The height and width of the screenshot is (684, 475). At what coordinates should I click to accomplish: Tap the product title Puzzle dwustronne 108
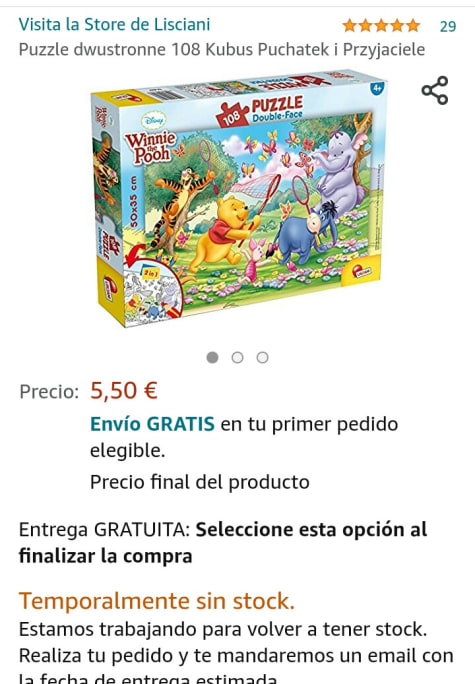222,50
